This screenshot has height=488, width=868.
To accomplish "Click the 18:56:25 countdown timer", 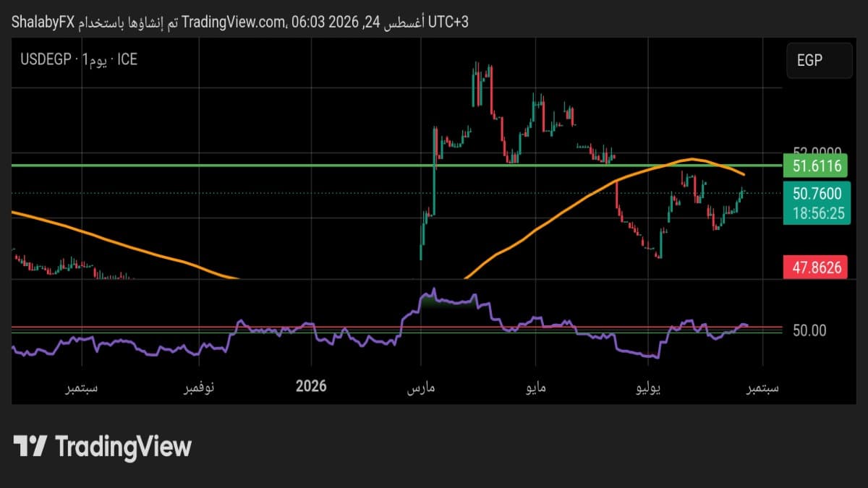I will pyautogui.click(x=816, y=213).
